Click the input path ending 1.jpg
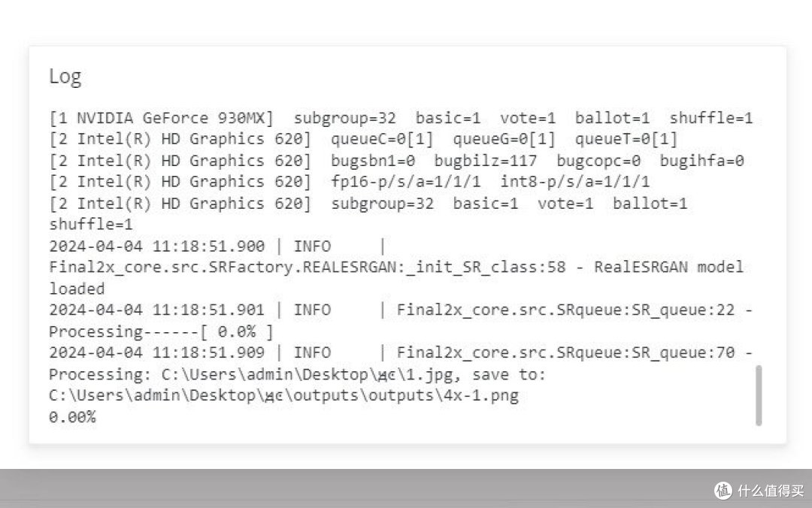 (x=307, y=374)
